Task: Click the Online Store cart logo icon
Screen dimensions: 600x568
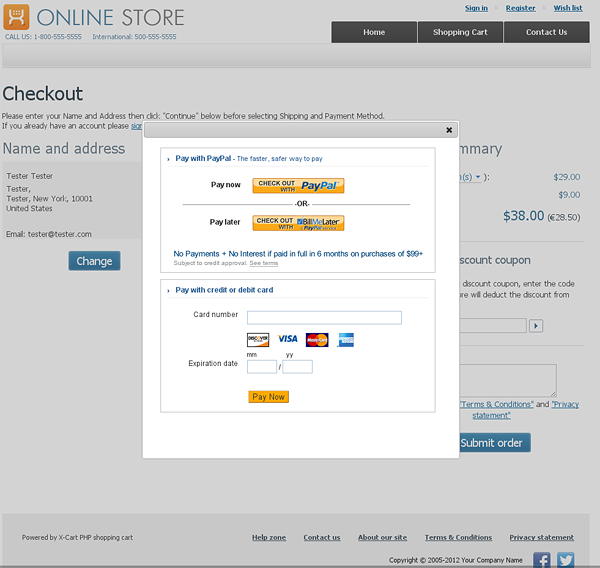Action: coord(16,17)
